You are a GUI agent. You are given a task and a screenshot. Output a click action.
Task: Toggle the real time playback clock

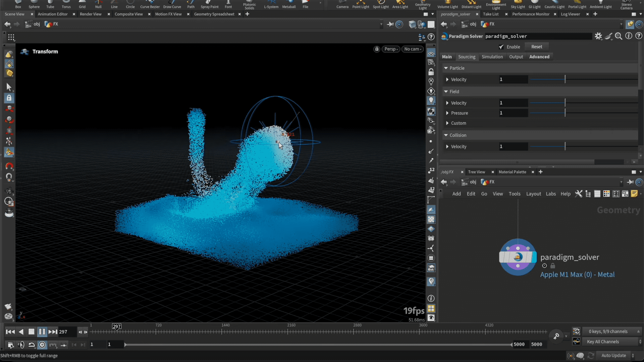pyautogui.click(x=42, y=345)
